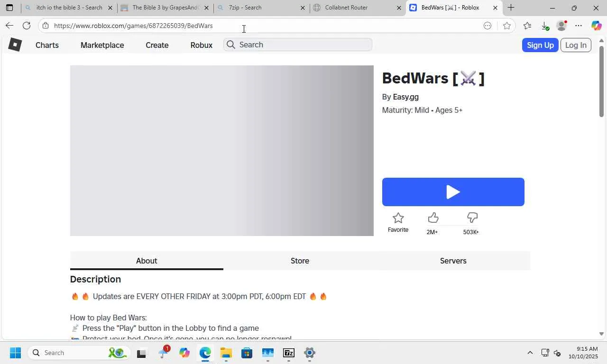Click the Microsoft Edge taskbar icon
Image resolution: width=607 pixels, height=364 pixels.
coord(205,353)
